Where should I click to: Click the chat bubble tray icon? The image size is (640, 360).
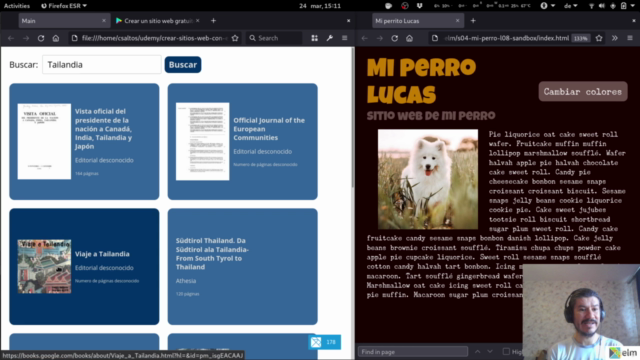pyautogui.click(x=389, y=6)
